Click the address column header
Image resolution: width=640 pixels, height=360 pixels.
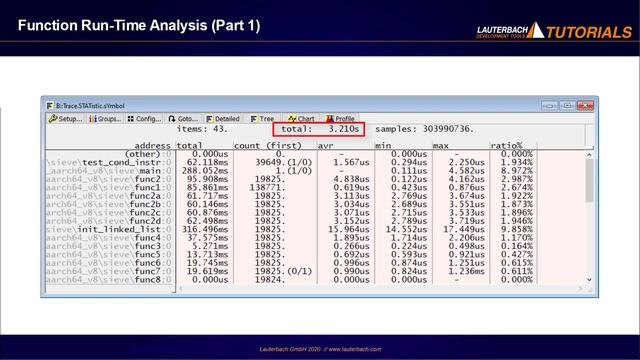pos(152,145)
